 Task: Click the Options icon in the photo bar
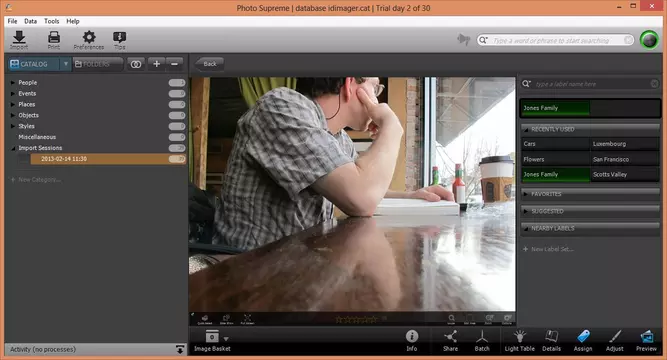pos(507,319)
